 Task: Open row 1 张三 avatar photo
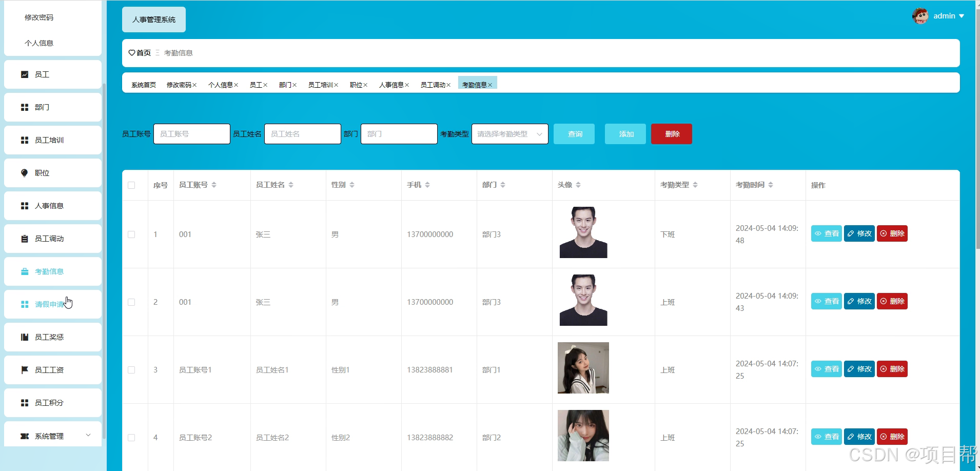point(583,232)
